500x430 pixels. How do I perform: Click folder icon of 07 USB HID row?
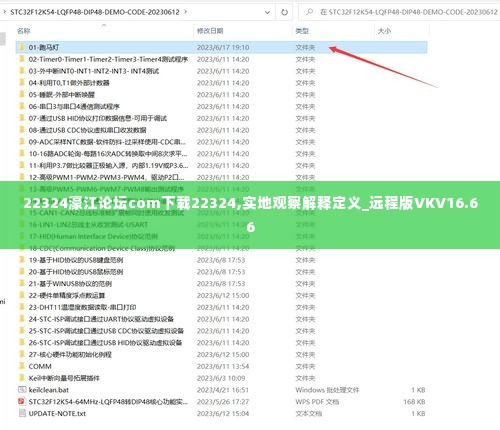click(x=22, y=118)
